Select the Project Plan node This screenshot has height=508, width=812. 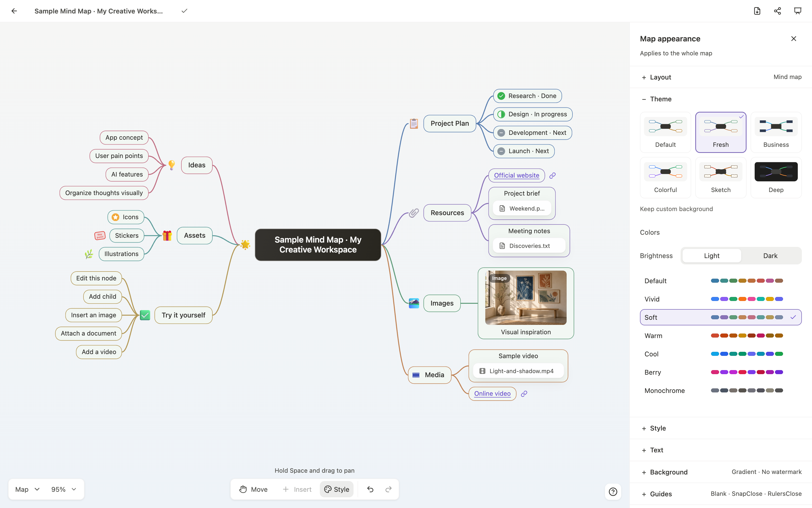tap(450, 123)
